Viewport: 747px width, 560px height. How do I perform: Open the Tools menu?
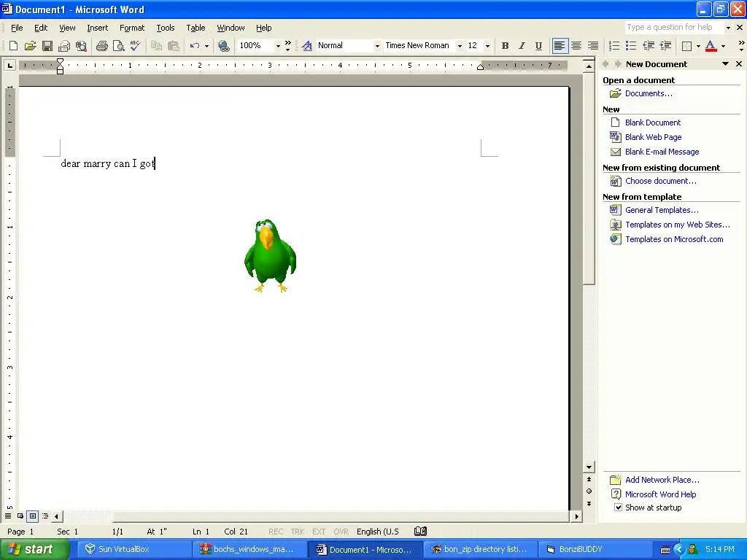tap(166, 28)
